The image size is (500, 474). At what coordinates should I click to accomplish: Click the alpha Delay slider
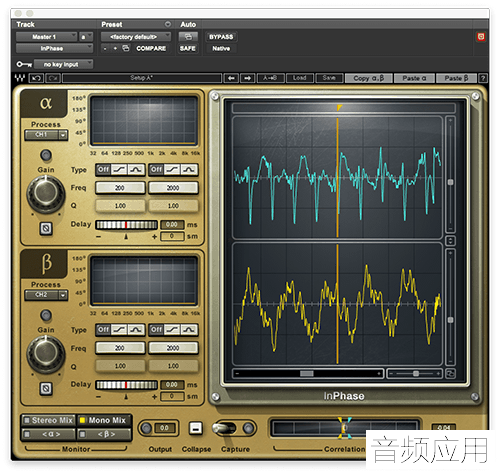126,225
